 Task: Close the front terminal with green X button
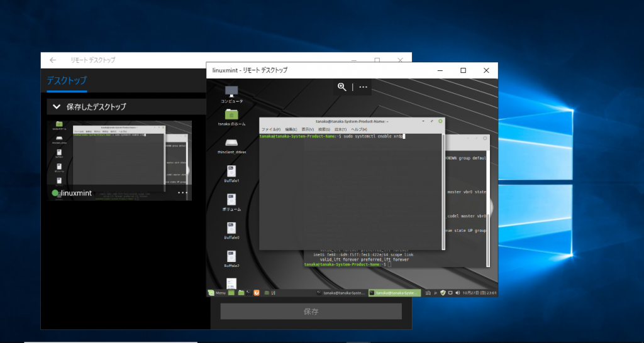click(x=440, y=121)
